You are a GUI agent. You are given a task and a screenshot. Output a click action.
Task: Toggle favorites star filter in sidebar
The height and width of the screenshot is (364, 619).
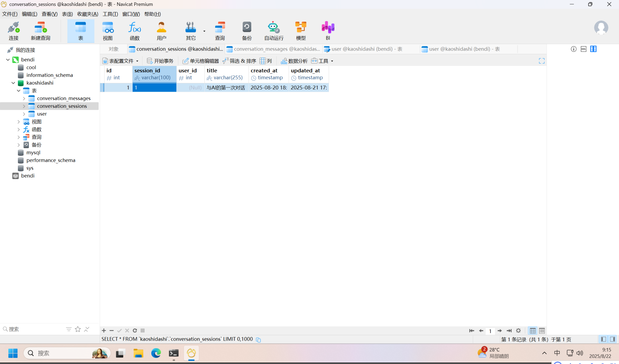click(78, 329)
